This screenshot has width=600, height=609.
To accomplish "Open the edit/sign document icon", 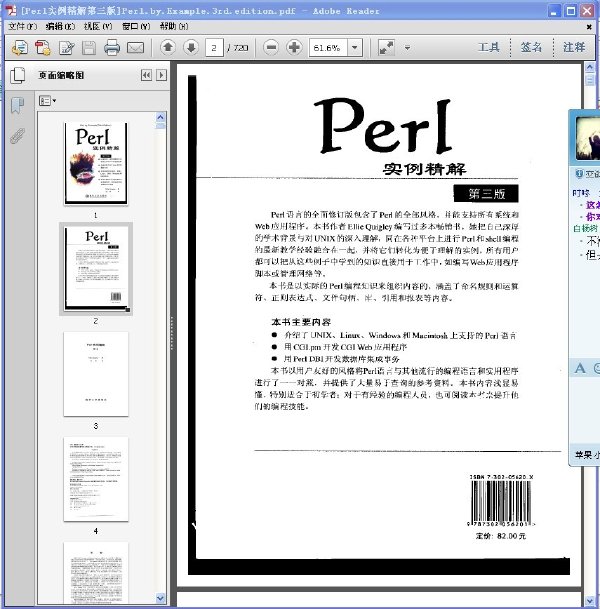I will 66,48.
